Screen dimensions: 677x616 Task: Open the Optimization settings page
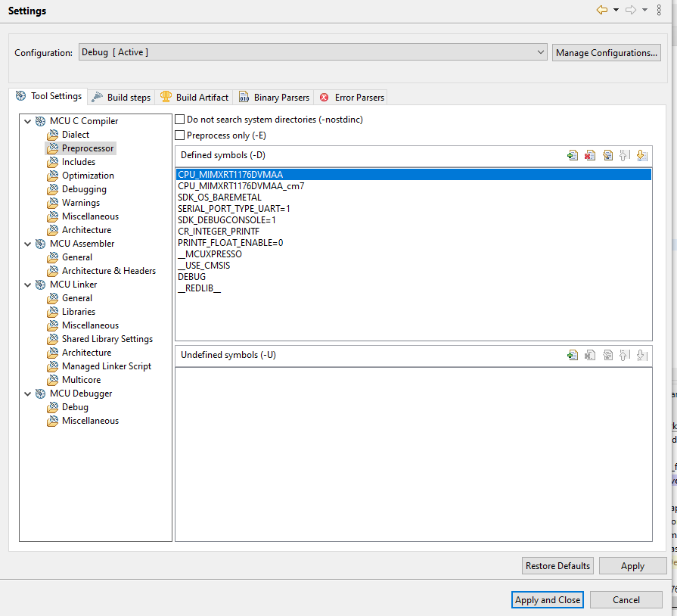click(x=90, y=175)
